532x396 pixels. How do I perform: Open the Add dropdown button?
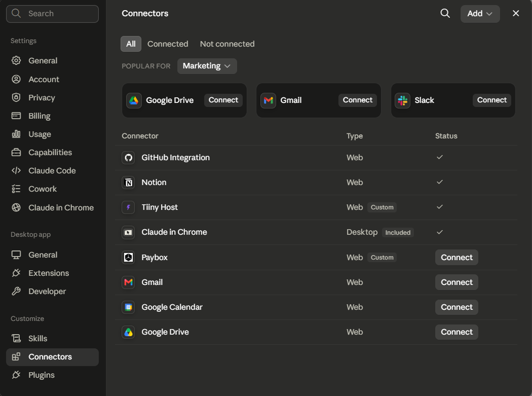[480, 14]
